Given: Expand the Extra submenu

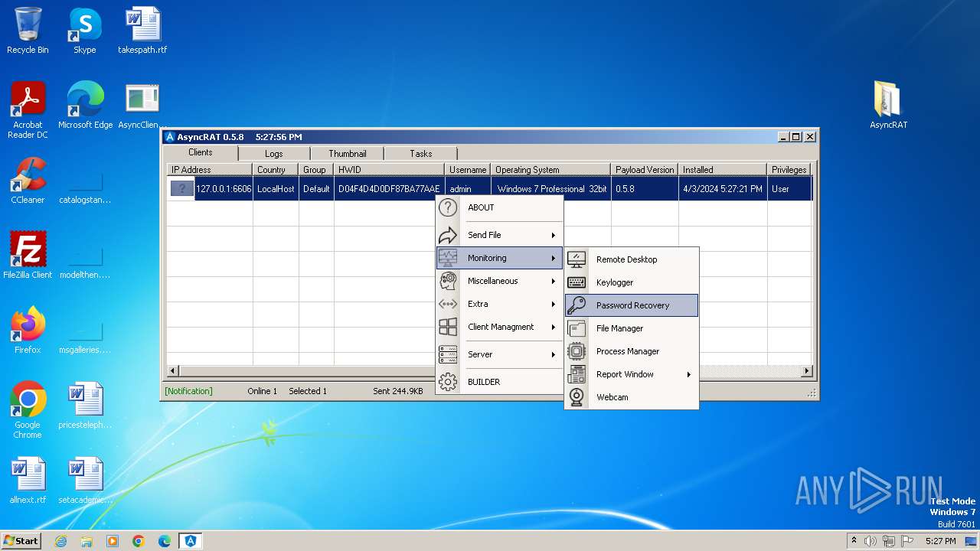Looking at the screenshot, I should [x=553, y=304].
